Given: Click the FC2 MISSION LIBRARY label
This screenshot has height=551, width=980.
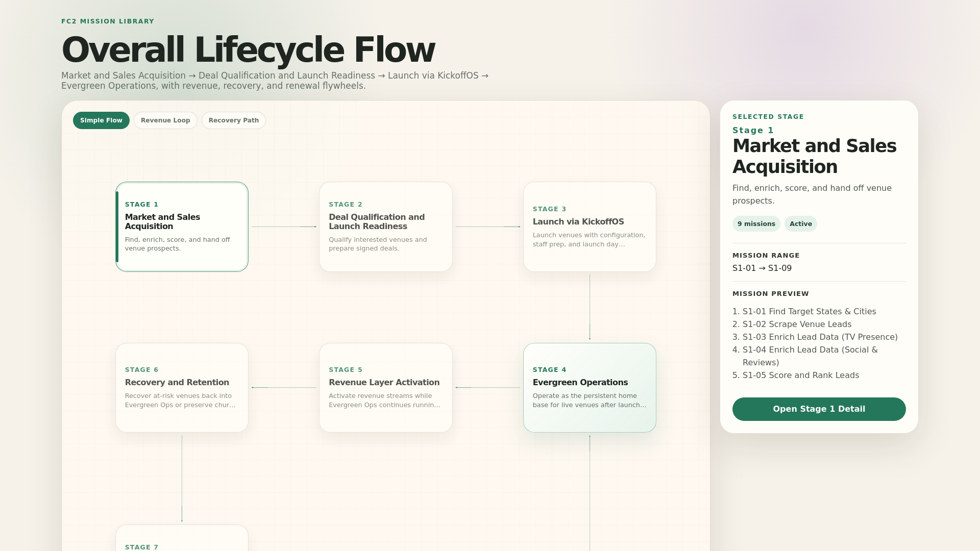Looking at the screenshot, I should pos(108,21).
